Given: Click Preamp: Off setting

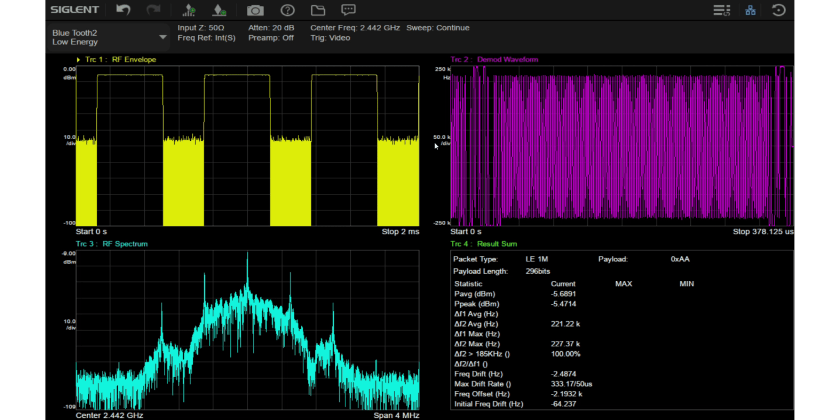Looking at the screenshot, I should click(271, 38).
